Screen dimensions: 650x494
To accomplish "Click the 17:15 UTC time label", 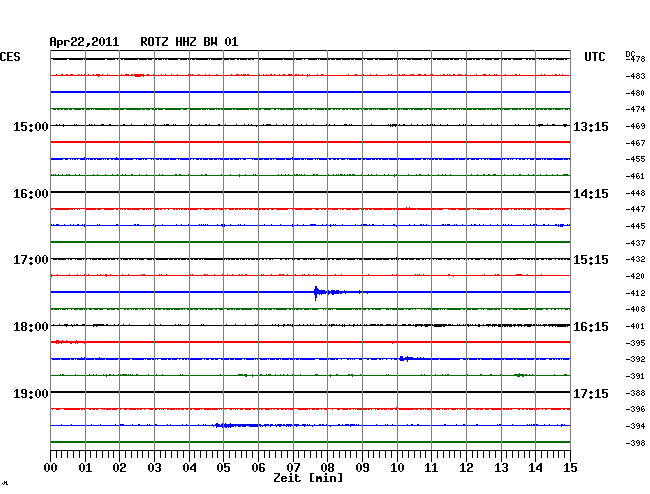I will pyautogui.click(x=591, y=393).
